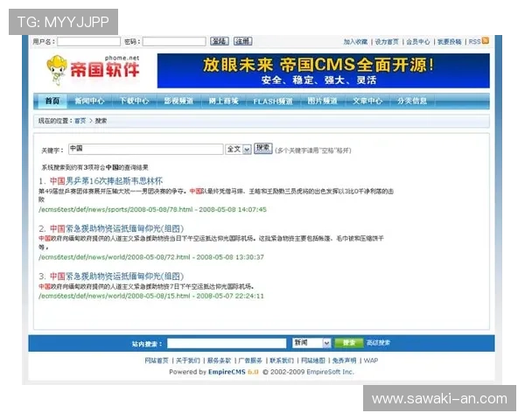Screen dimensions: 525x420
Task: Open second result 中国紧急援助物资运抵缅甸仰光
Action: pos(116,228)
